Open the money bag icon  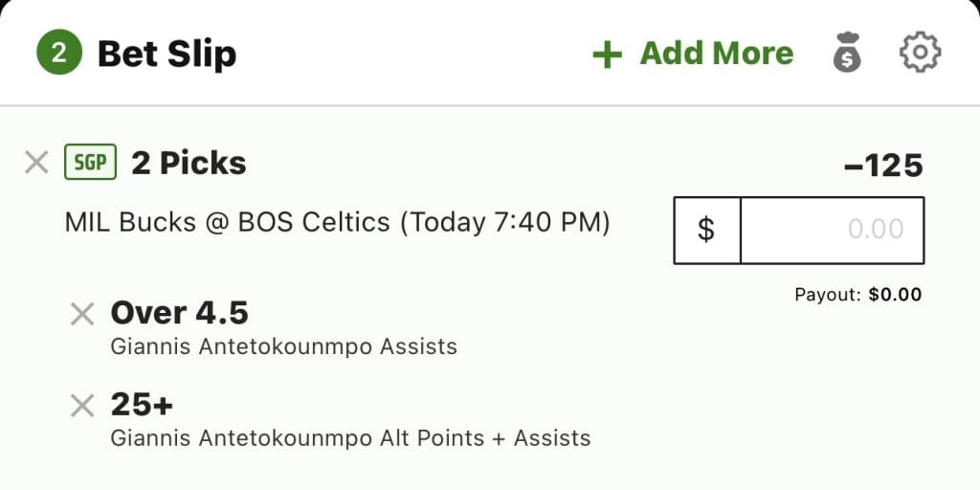click(x=846, y=53)
